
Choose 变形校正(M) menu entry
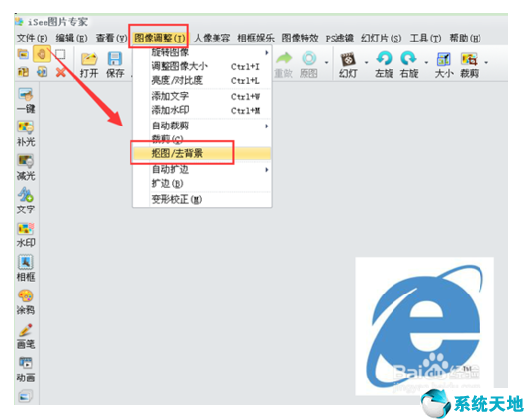[203, 200]
